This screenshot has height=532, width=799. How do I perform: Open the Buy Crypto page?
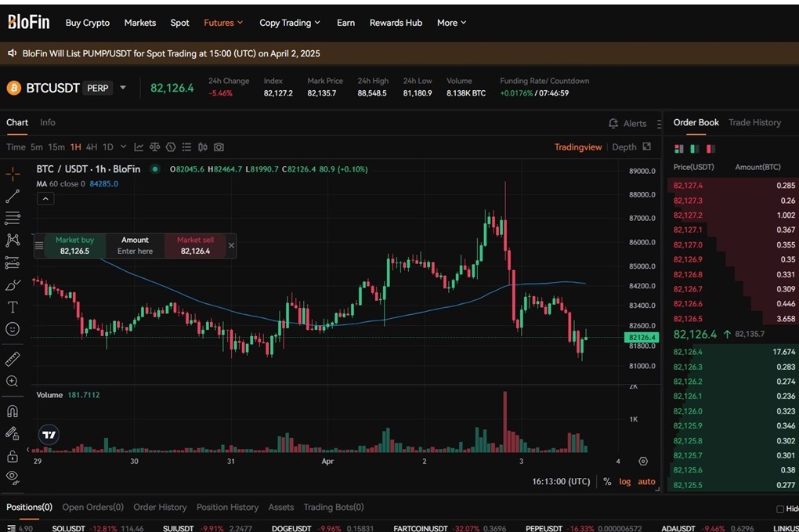[x=88, y=23]
